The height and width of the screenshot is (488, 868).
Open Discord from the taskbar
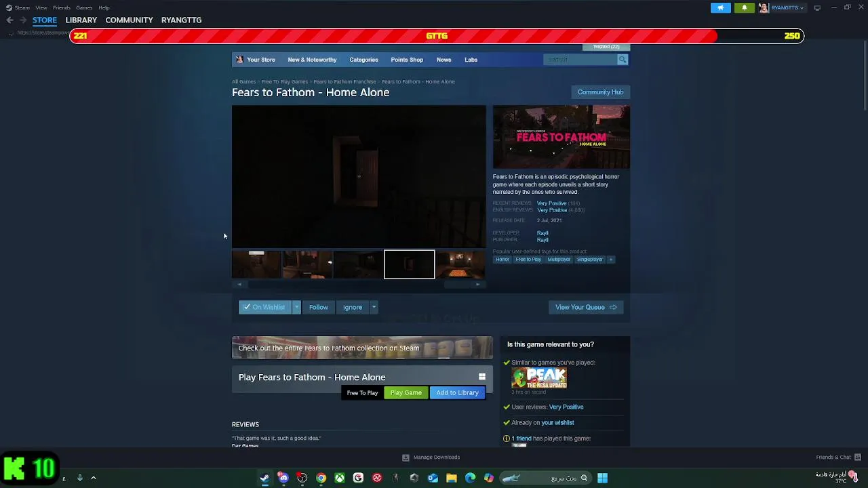tap(283, 478)
